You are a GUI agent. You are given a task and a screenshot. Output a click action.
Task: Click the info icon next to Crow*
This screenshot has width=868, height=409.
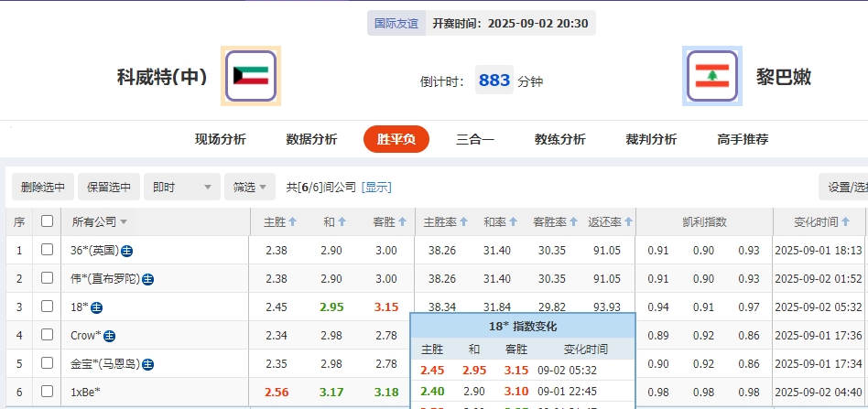[x=109, y=336]
